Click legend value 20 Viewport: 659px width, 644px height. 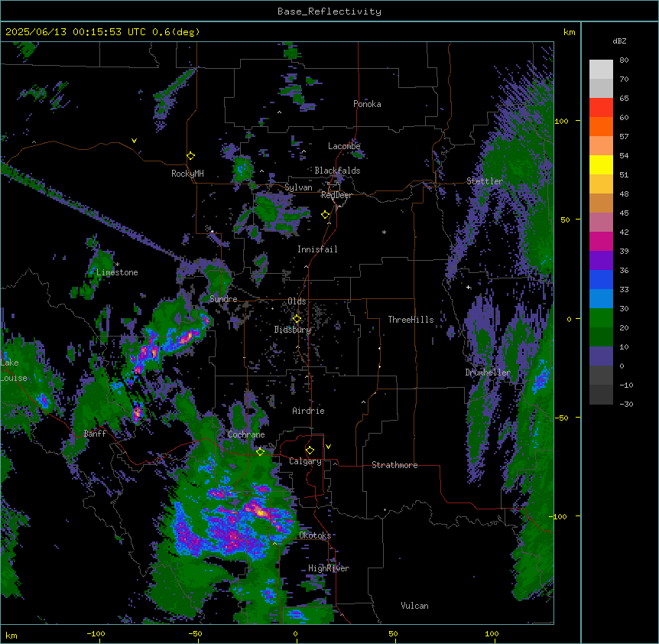pyautogui.click(x=624, y=328)
